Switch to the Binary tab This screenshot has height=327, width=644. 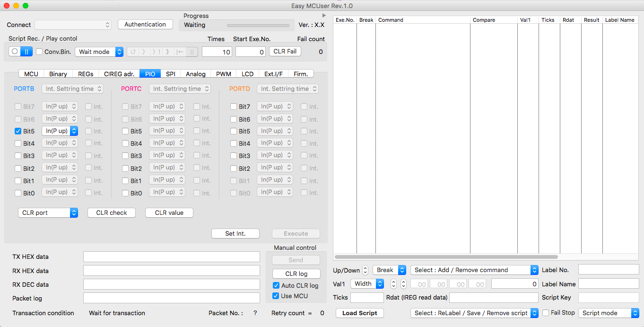58,74
